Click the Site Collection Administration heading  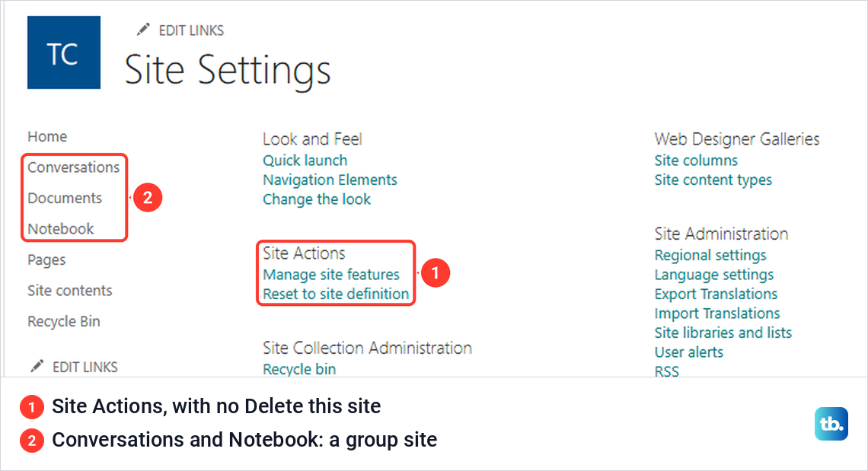point(367,348)
